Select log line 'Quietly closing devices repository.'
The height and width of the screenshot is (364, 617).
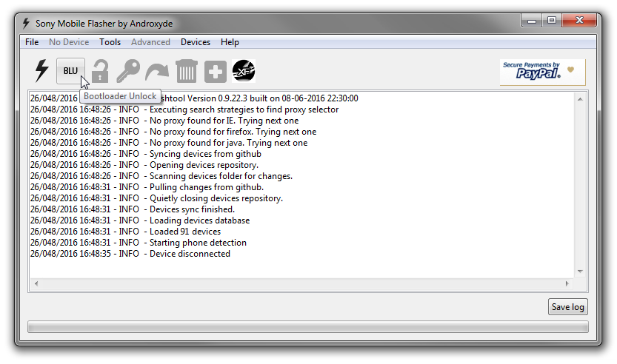pyautogui.click(x=156, y=198)
